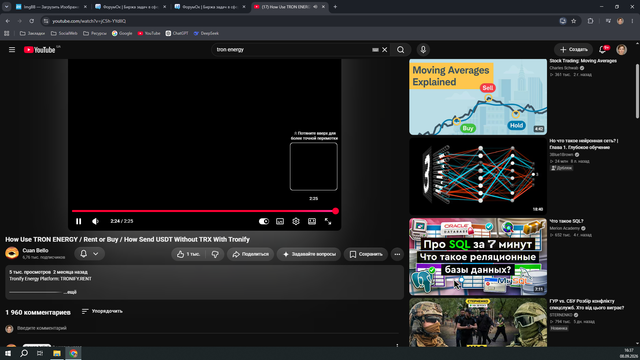Open the DeepSeek bookmark
Image resolution: width=640 pixels, height=360 pixels.
click(206, 33)
